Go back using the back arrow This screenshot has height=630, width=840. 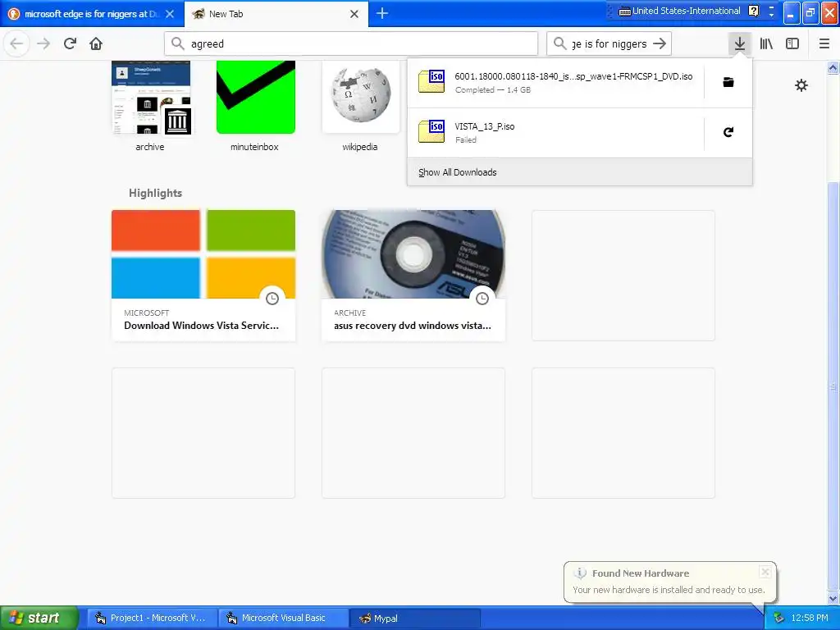(16, 44)
